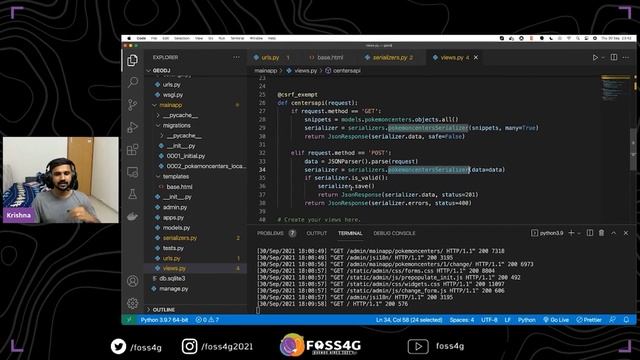Screen dimensions: 640x360
Task: Open models.py in explorer
Action: coord(176,228)
